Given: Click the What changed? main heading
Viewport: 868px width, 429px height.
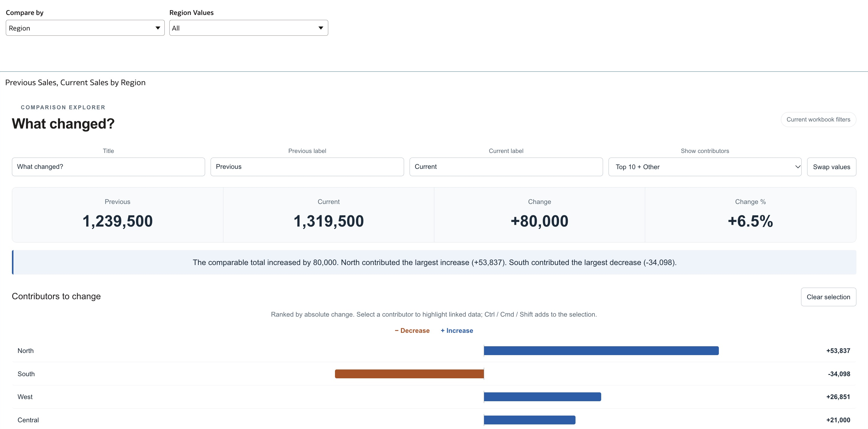Looking at the screenshot, I should [63, 124].
